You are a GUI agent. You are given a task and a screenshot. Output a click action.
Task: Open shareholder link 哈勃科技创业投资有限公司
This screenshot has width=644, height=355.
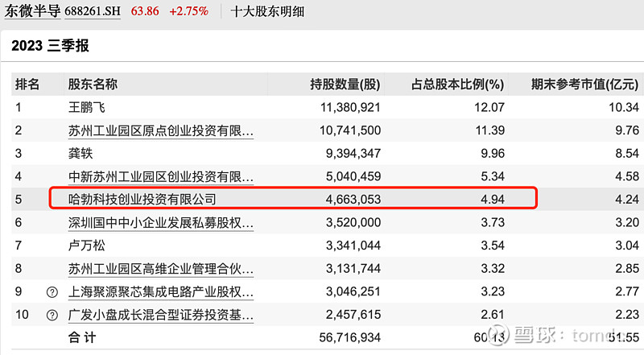tap(142, 200)
